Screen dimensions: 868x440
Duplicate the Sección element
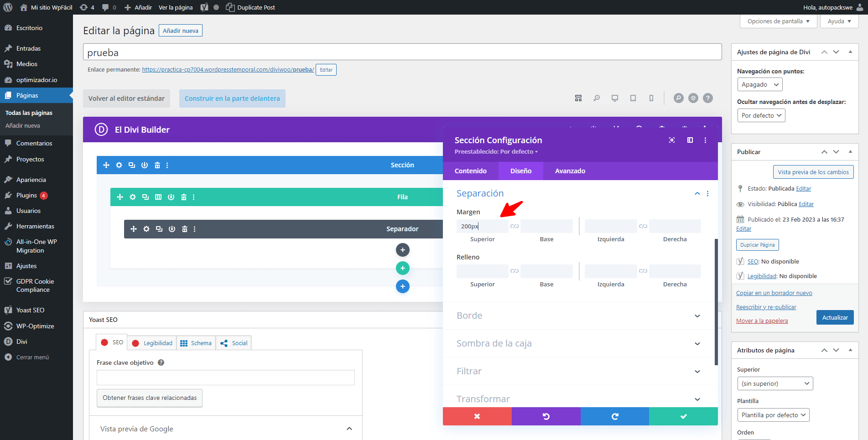coord(132,165)
